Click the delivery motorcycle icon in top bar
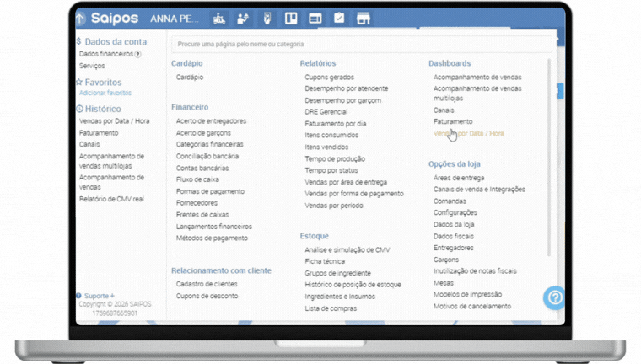The image size is (641, 364). point(218,19)
